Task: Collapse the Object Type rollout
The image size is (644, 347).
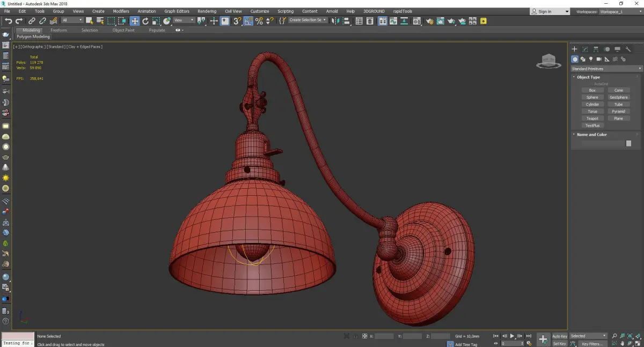Action: pyautogui.click(x=588, y=77)
